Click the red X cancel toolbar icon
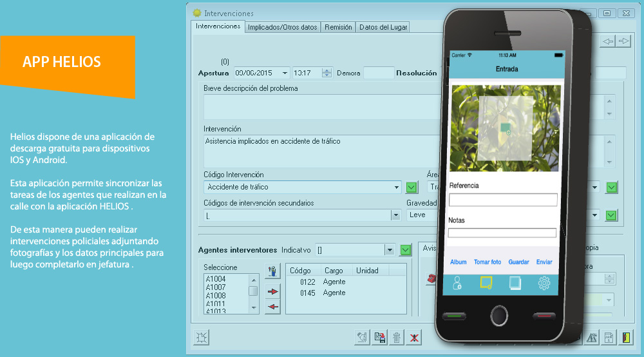Image resolution: width=644 pixels, height=357 pixels. (414, 337)
